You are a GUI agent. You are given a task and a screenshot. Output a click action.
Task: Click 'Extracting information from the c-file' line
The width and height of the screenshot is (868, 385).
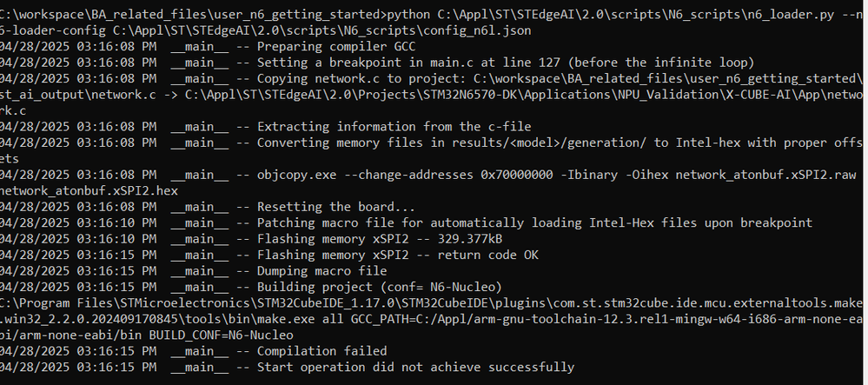point(394,127)
